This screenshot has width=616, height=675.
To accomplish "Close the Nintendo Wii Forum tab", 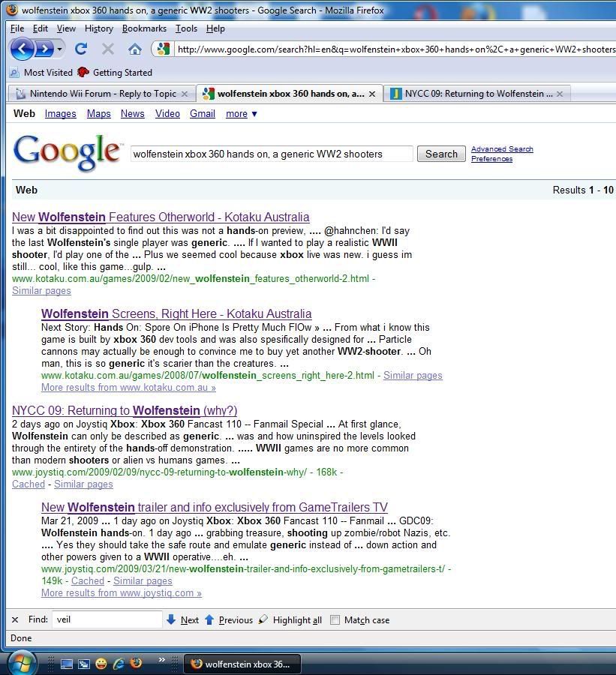I will (185, 94).
